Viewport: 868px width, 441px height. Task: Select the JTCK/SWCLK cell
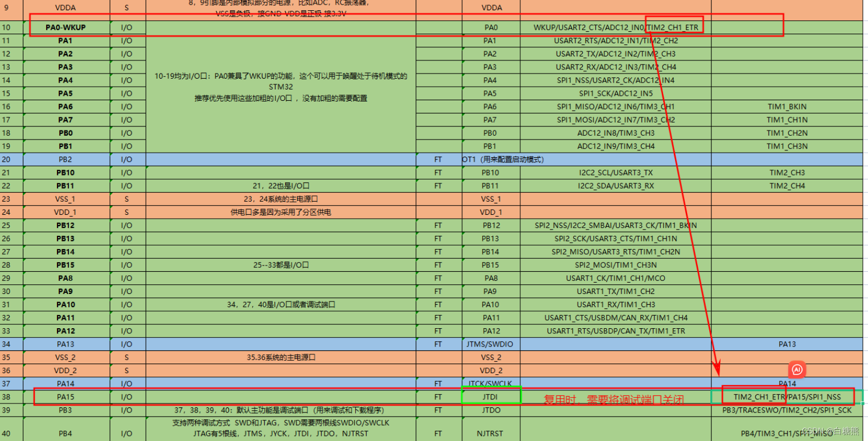click(490, 383)
